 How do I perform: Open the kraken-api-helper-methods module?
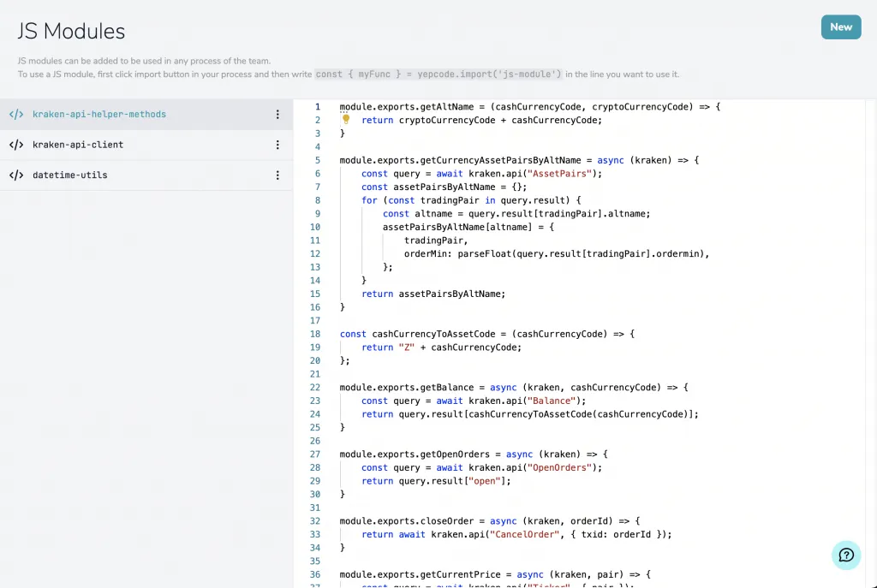tap(99, 115)
